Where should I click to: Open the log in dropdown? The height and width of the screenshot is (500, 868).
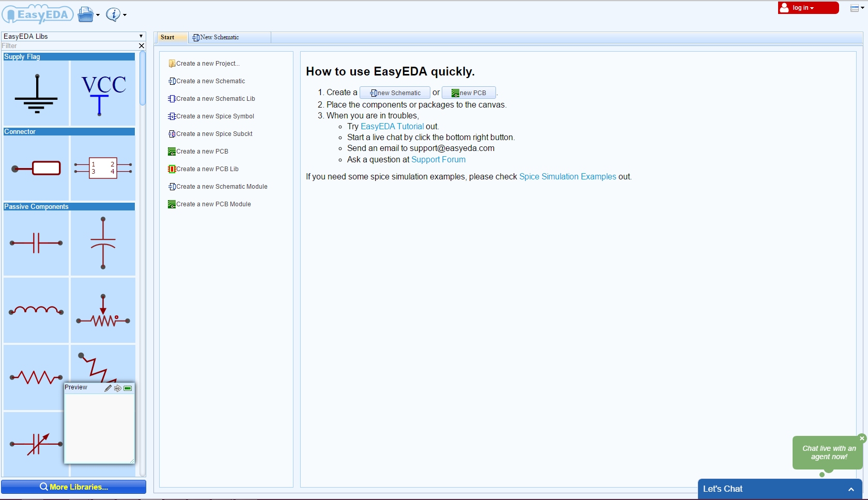tap(808, 8)
